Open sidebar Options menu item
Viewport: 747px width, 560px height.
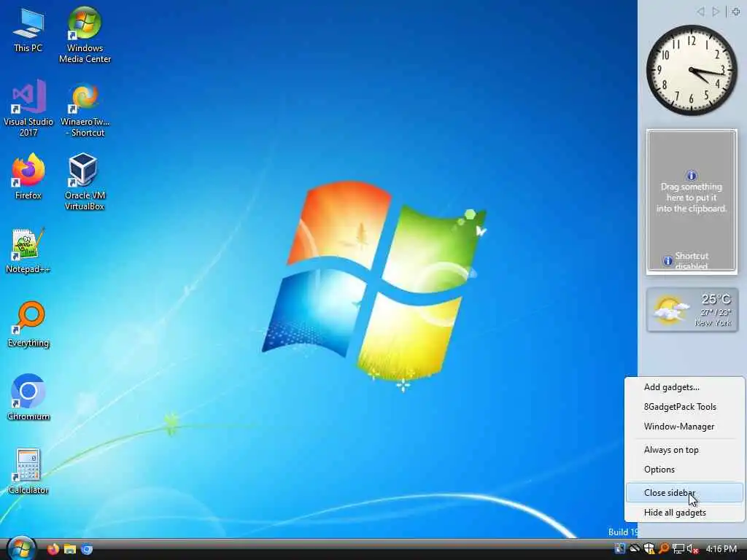pos(684,469)
